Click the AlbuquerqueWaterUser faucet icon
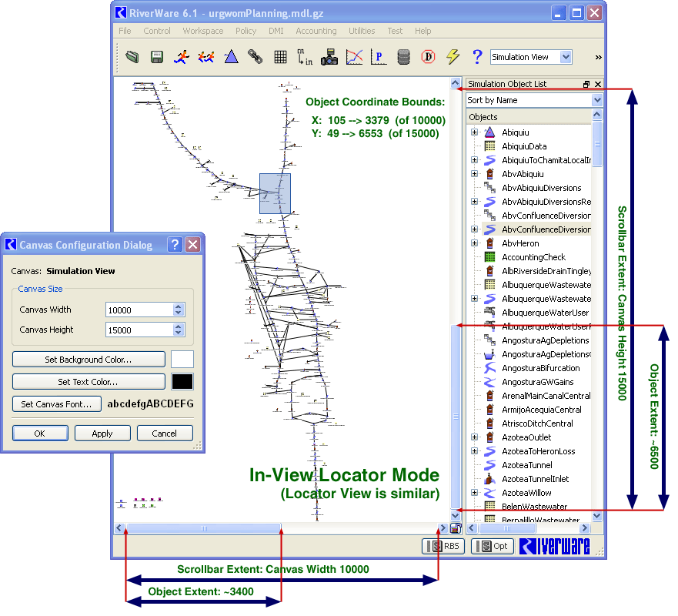Viewport: 678px width, 616px height. 489,313
